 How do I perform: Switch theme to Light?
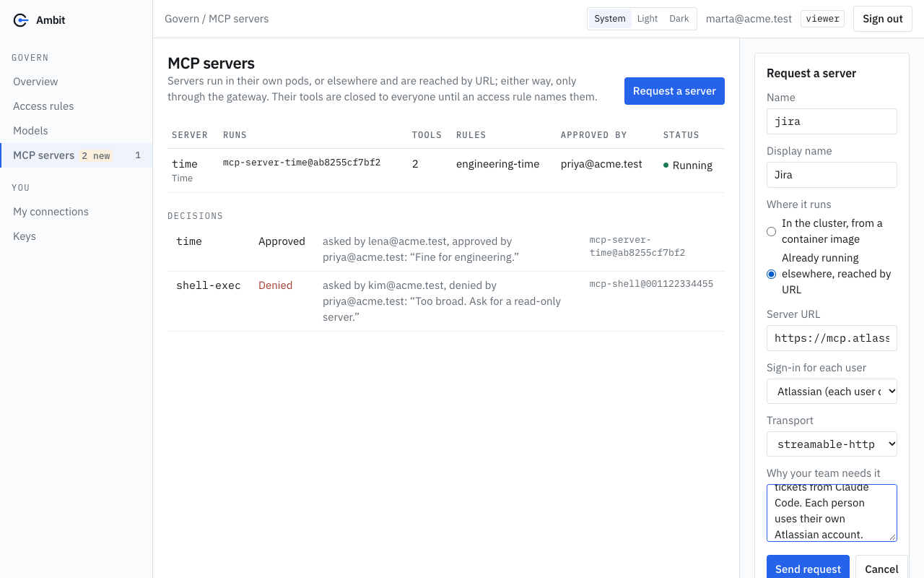point(648,19)
